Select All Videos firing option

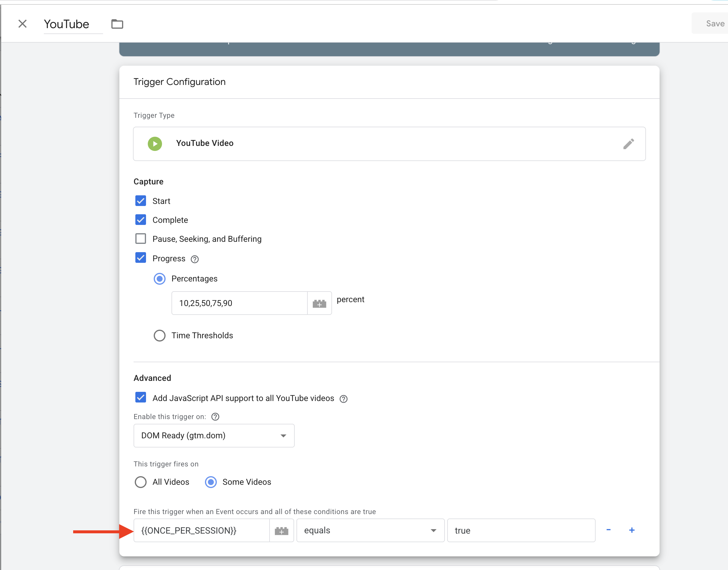141,482
